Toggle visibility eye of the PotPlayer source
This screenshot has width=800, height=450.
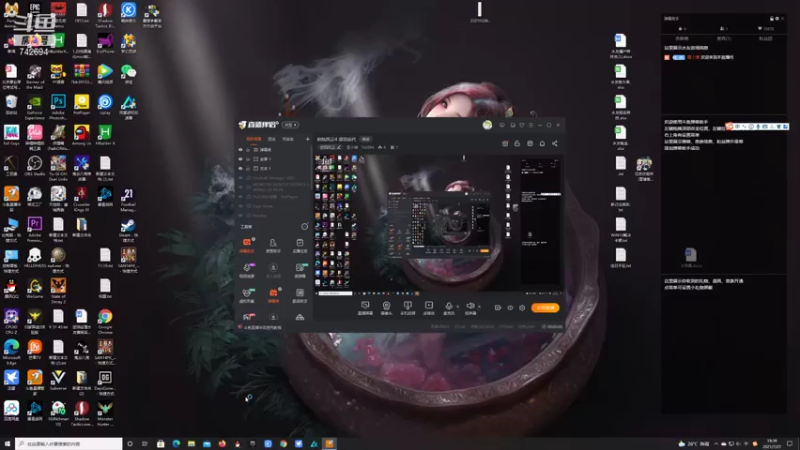241,196
